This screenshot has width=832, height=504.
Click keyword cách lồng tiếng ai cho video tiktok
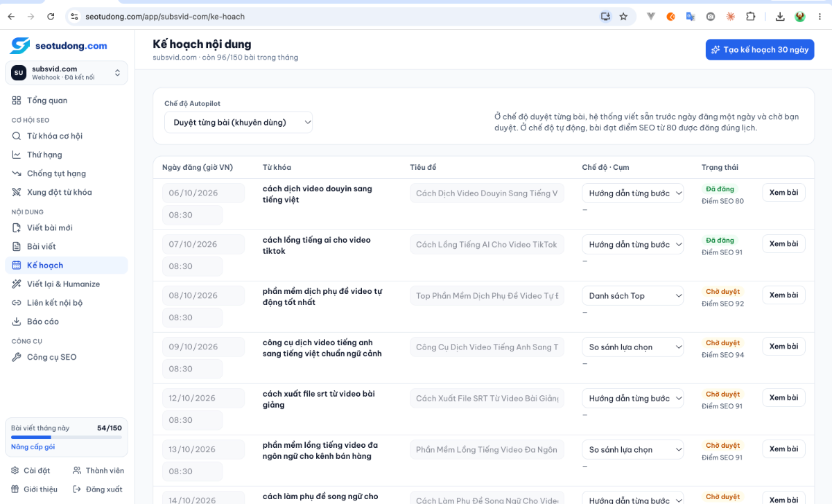[x=317, y=245]
